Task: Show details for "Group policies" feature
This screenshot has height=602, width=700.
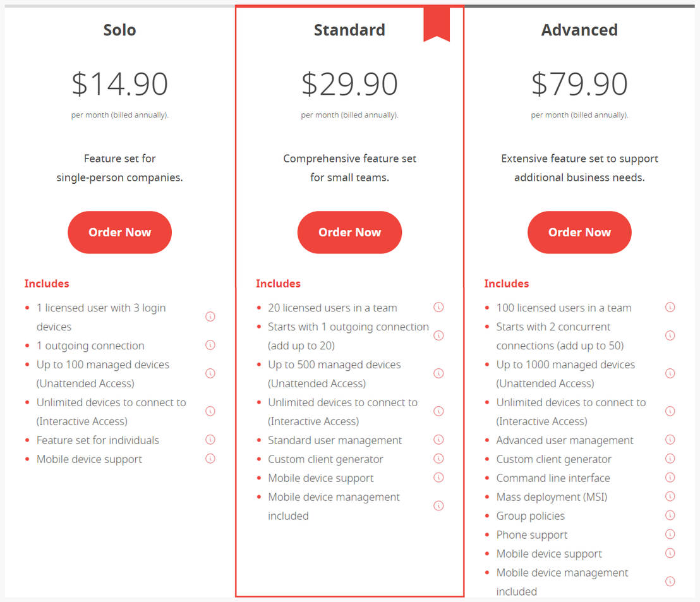Action: 670,515
